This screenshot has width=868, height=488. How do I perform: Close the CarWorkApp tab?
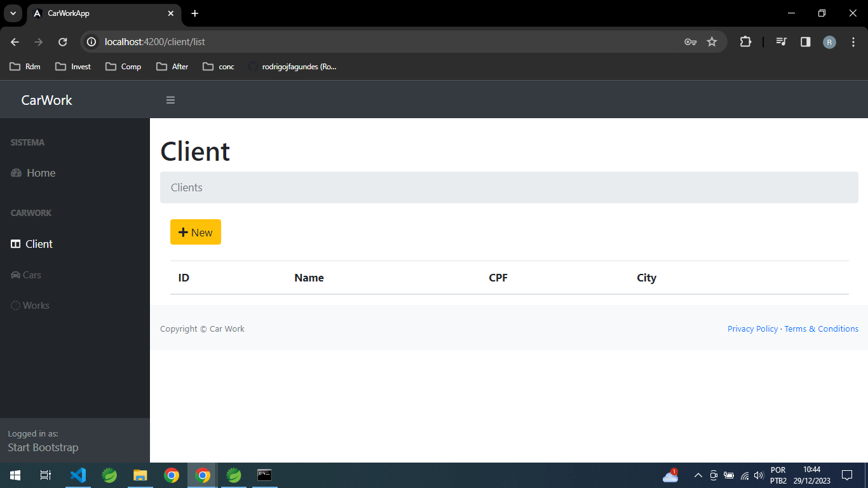pyautogui.click(x=171, y=13)
